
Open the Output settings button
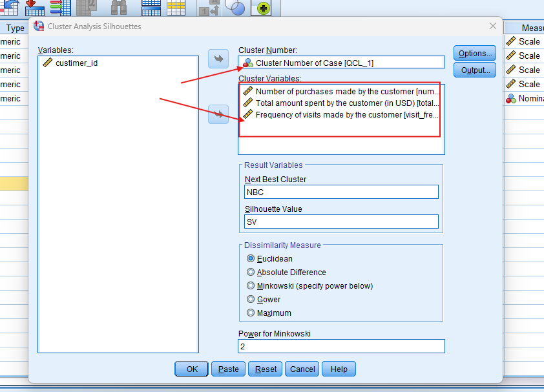(x=474, y=70)
